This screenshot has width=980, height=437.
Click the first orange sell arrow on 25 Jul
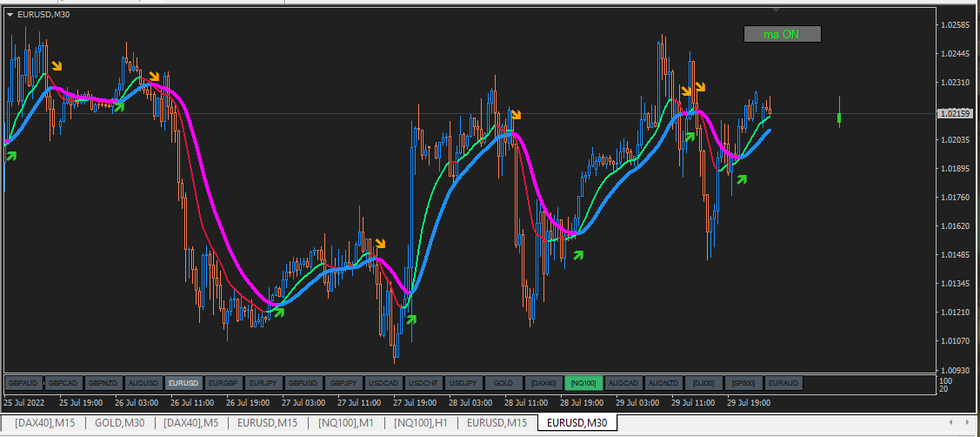point(57,65)
